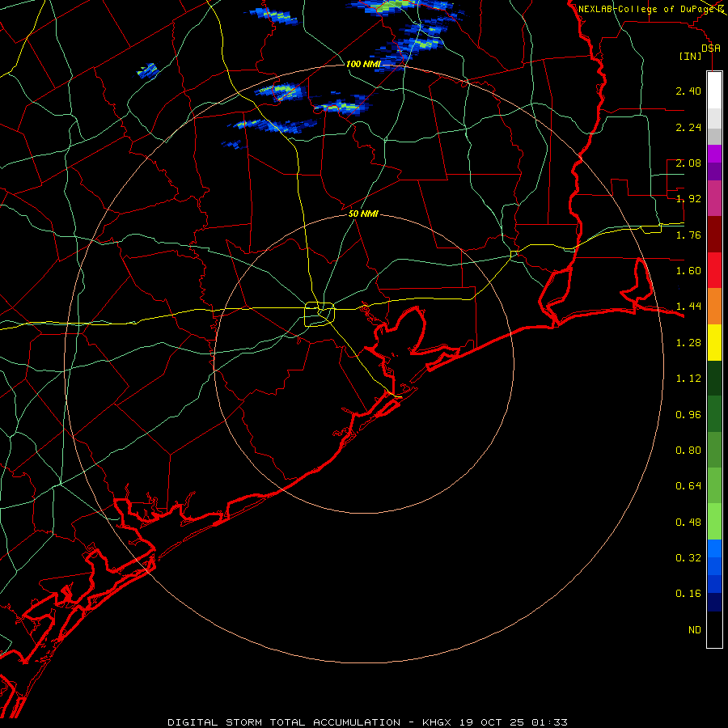This screenshot has height=728, width=728.
Task: Click the 0.64 scale value
Action: pos(688,486)
